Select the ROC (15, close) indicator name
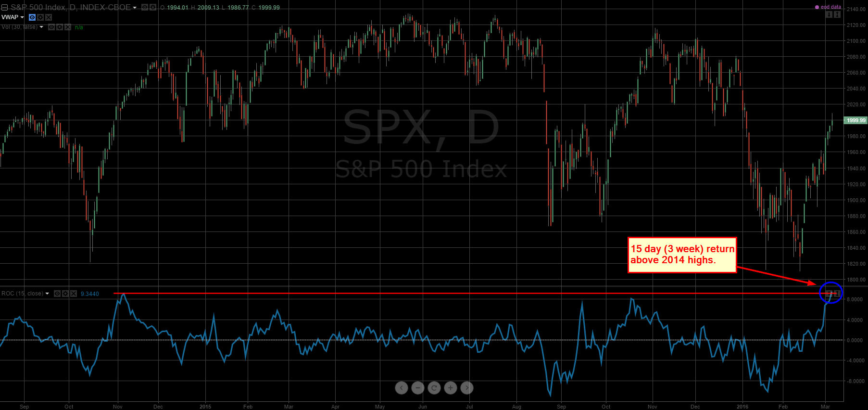Screen dimensions: 868x410 click(22, 294)
